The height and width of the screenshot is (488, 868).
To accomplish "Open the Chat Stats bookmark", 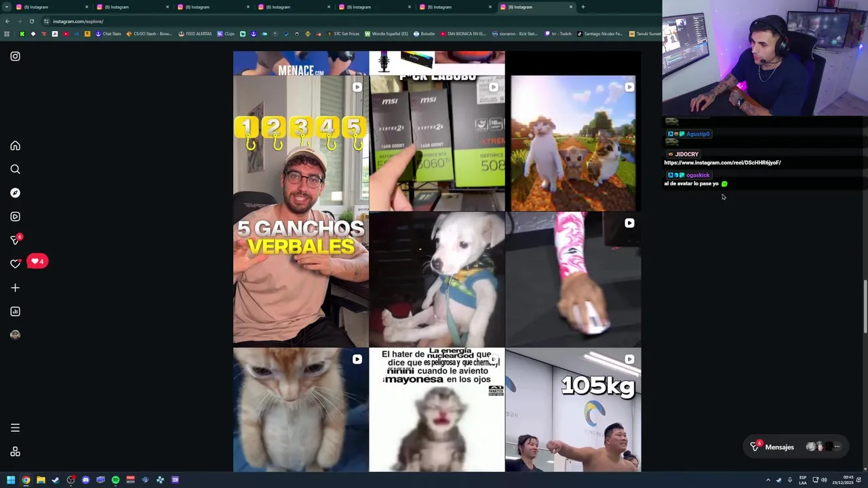I will (x=108, y=34).
